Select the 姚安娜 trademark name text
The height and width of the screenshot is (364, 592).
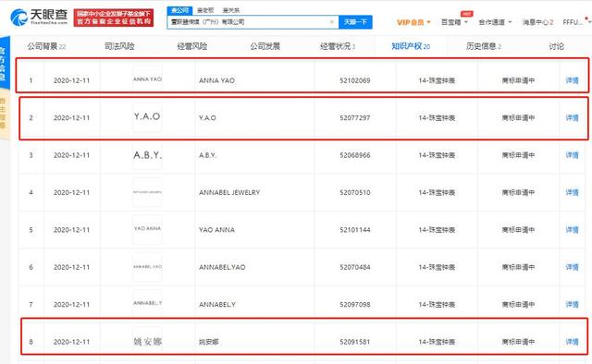pos(208,342)
